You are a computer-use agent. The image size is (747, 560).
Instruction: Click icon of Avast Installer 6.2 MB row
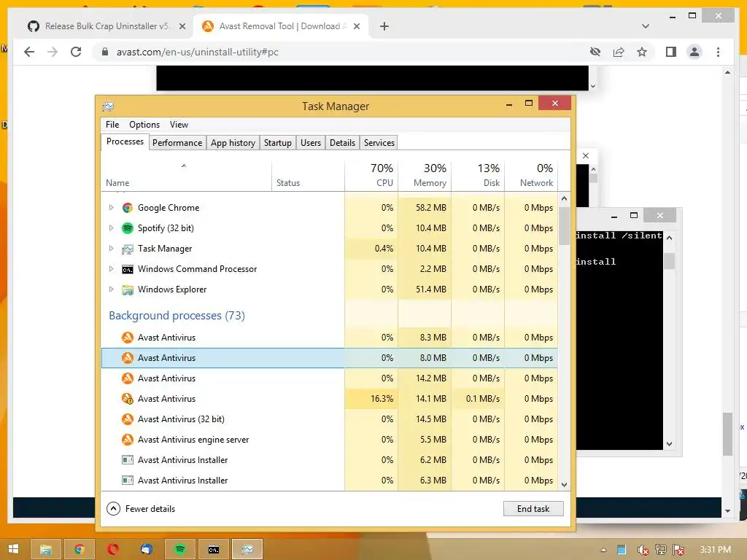pos(127,460)
